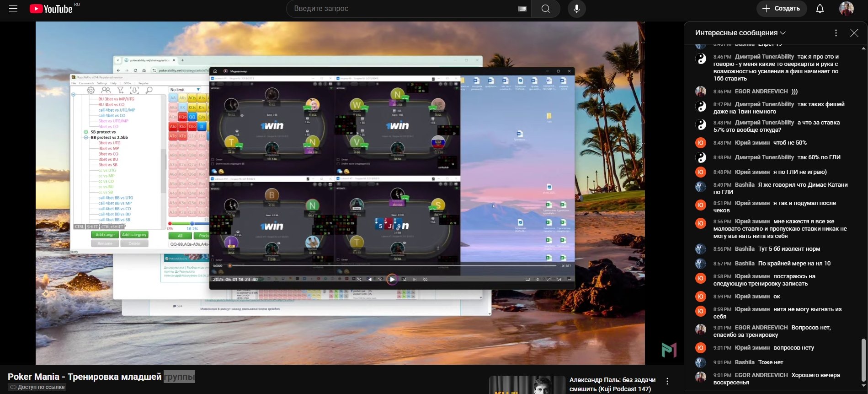Viewport: 868px width, 394px height.
Task: Open options for Александр Паль video
Action: tap(667, 381)
